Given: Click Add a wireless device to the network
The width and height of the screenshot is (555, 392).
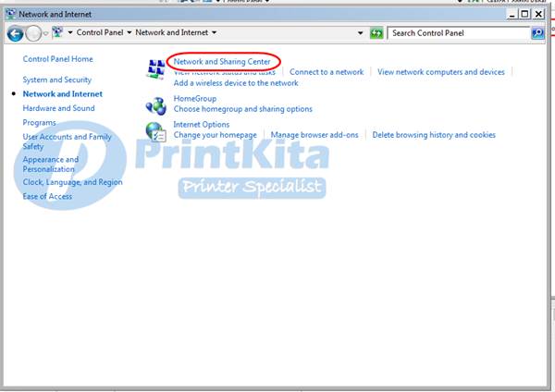Looking at the screenshot, I should (236, 83).
